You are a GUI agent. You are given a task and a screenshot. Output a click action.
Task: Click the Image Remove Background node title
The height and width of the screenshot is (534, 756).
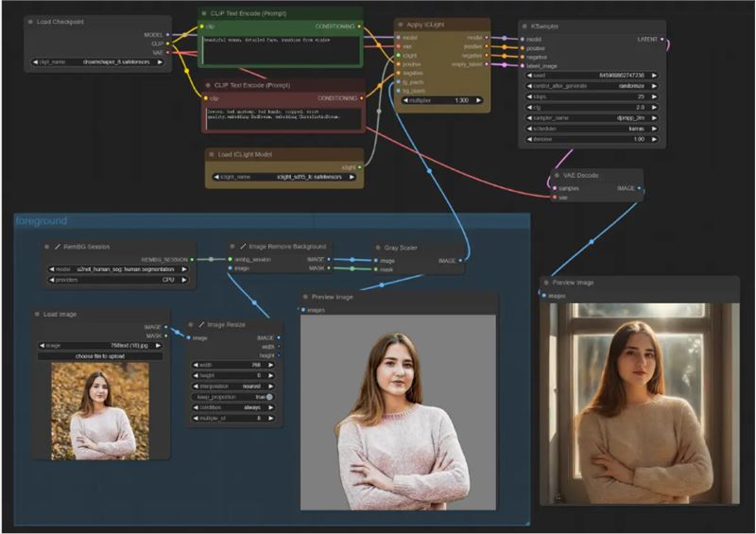click(287, 246)
